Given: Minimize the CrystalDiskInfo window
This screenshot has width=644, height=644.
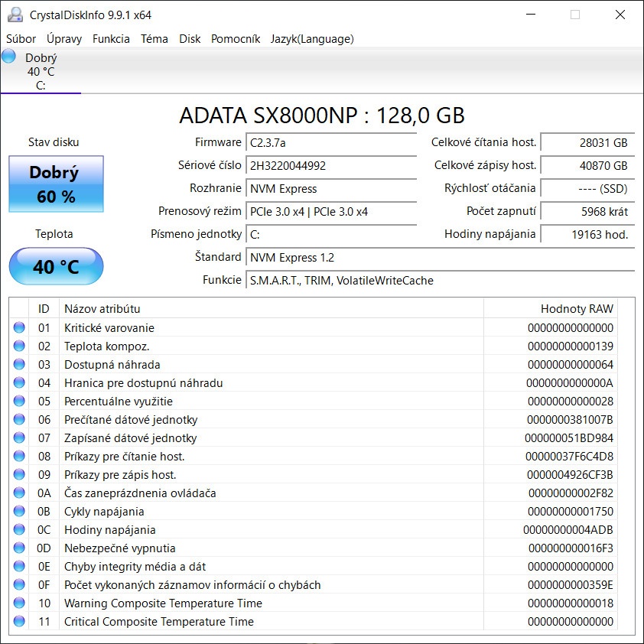Looking at the screenshot, I should point(531,15).
